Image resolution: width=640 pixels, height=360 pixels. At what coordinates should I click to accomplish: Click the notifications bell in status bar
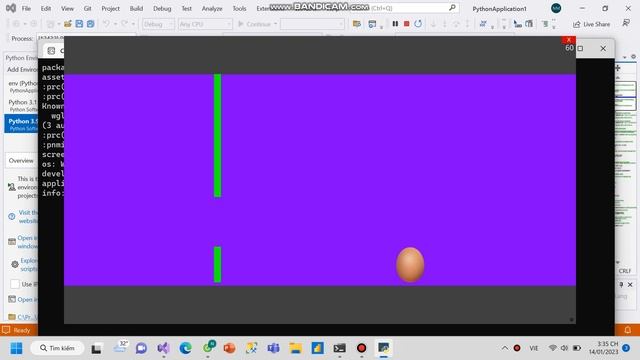(627, 330)
